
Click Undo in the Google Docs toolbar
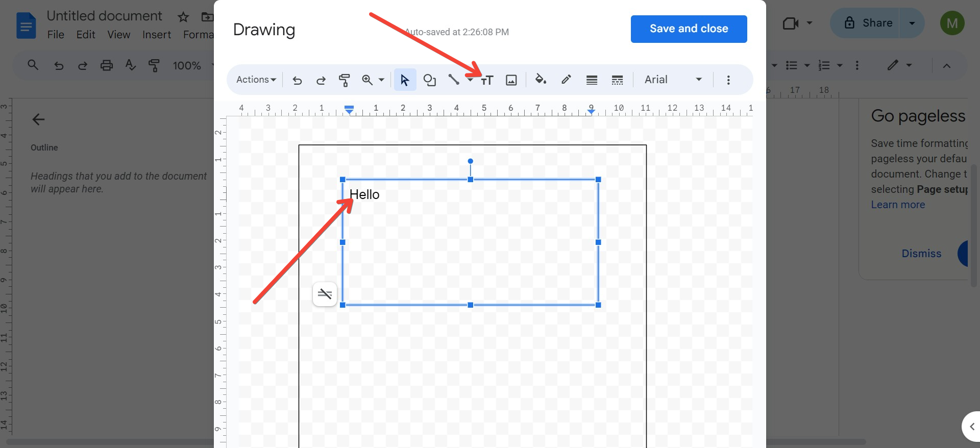[59, 65]
